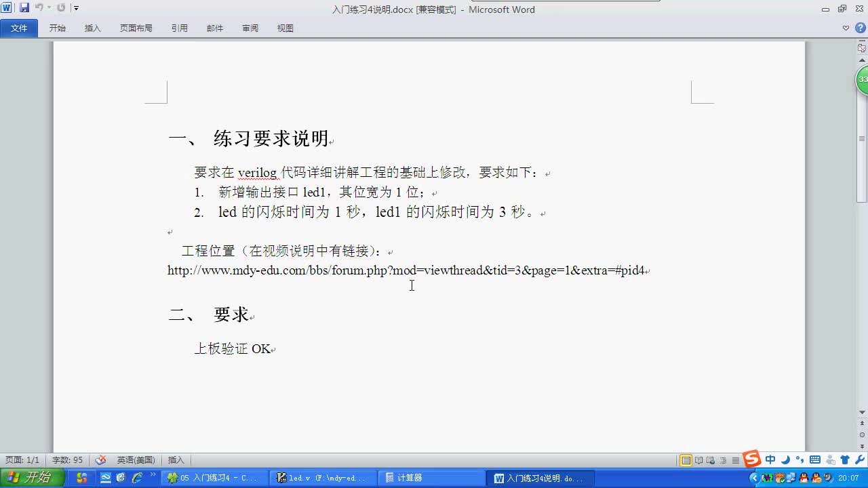Screen dimensions: 868x488
Task: Switch to the 审阅 (Review) ribbon tab
Action: pos(250,28)
